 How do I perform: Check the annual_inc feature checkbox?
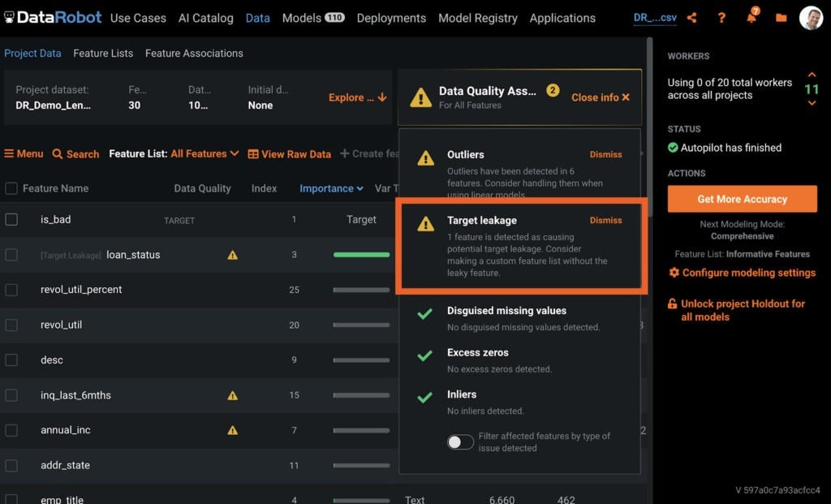11,430
